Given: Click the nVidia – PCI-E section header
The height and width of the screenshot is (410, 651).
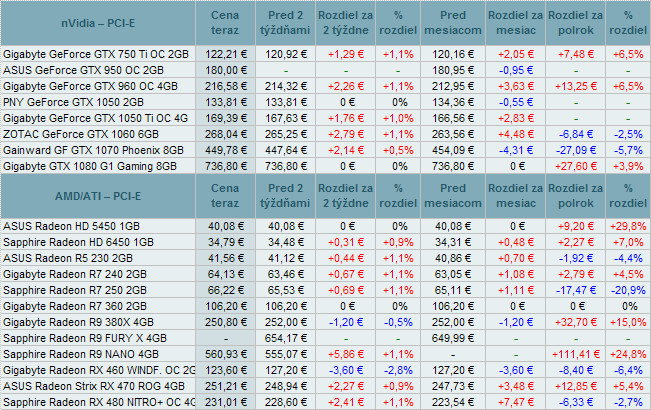Looking at the screenshot, I should tap(98, 23).
